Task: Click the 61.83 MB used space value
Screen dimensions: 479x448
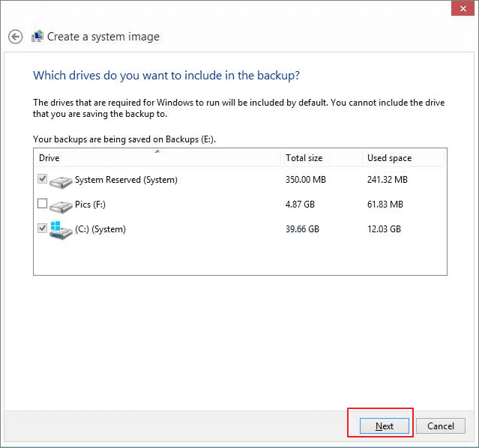Action: click(x=385, y=205)
